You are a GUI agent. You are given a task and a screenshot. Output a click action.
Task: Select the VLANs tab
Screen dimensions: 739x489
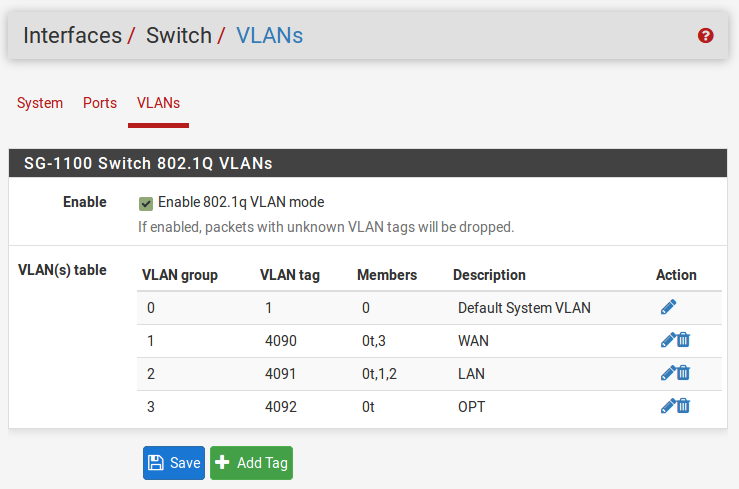(x=158, y=103)
